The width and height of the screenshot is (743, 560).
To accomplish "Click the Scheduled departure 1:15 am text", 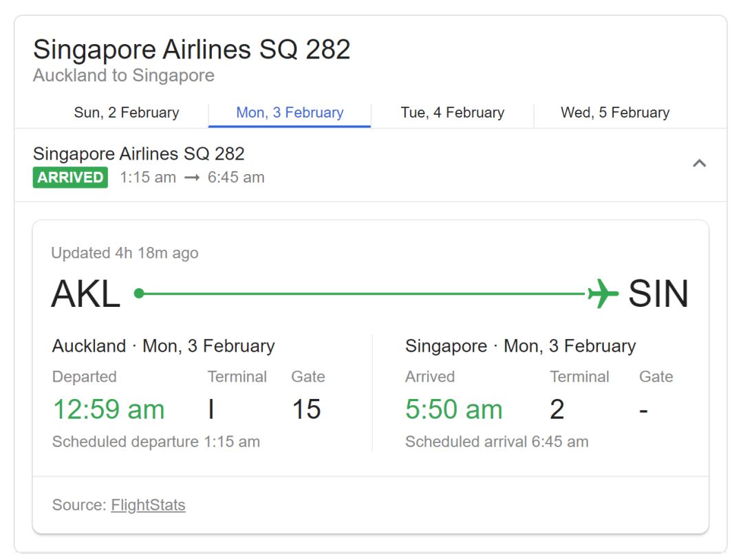I will tap(156, 442).
